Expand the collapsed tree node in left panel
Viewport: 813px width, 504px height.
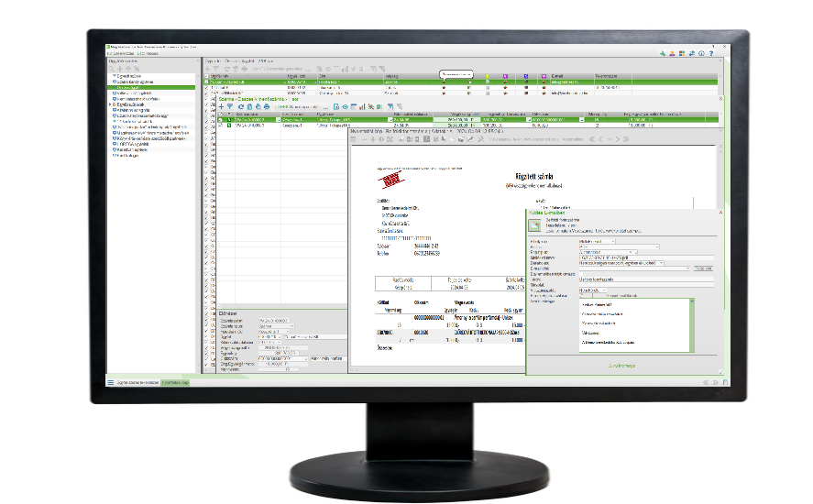[x=110, y=105]
